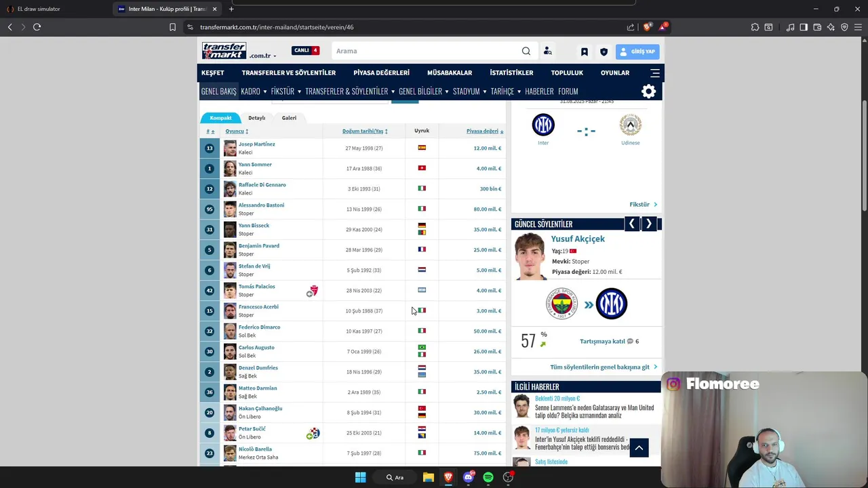Open the Brave wallet icon
Viewport: 868px width, 488px height.
(x=817, y=27)
